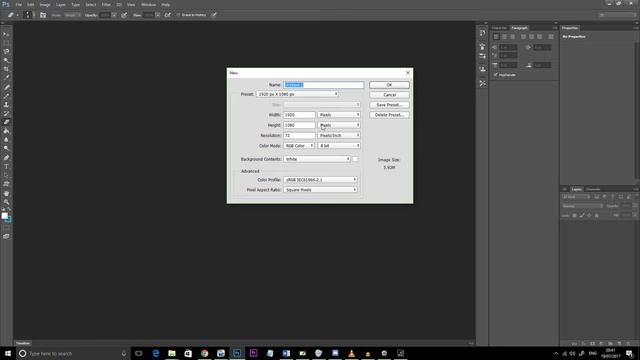Select the Dodge tool

6,149
